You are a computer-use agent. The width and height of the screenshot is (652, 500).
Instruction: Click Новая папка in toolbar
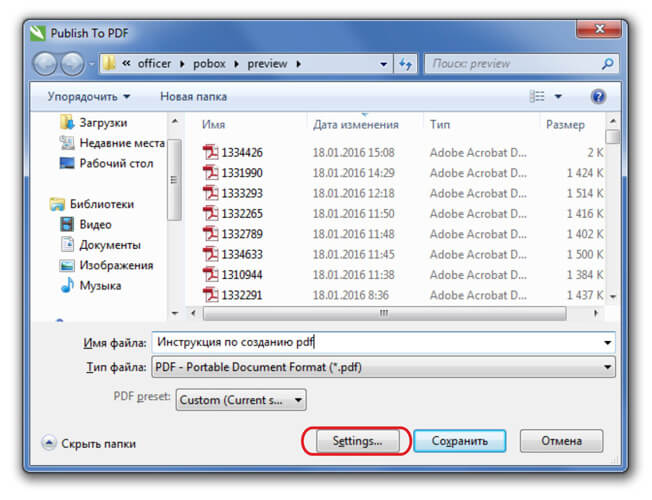[193, 97]
